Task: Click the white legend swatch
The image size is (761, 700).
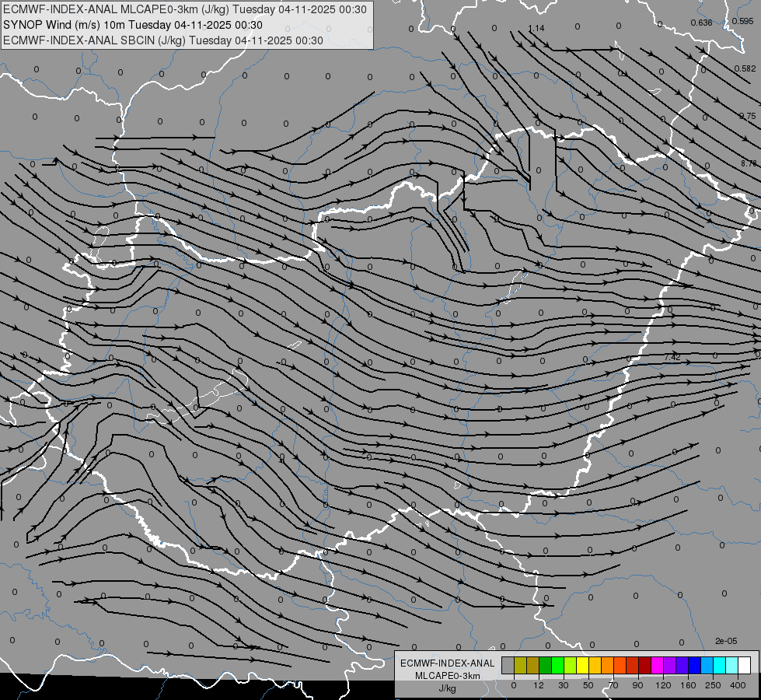Action: 744,666
